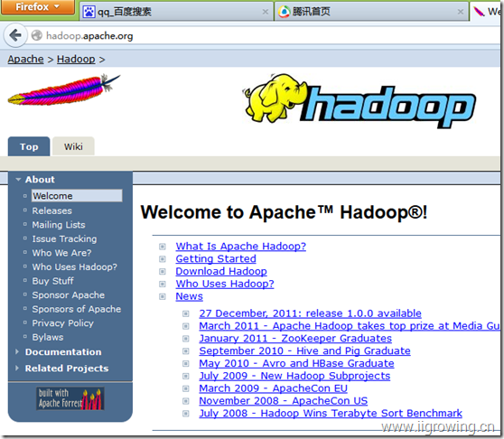Open Issue Tracking in the sidebar
Viewport: 504px width, 439px height.
pyautogui.click(x=64, y=238)
